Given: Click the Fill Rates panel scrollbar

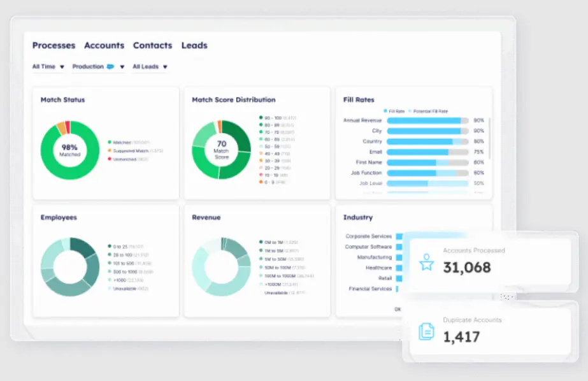Looking at the screenshot, I should [x=489, y=138].
